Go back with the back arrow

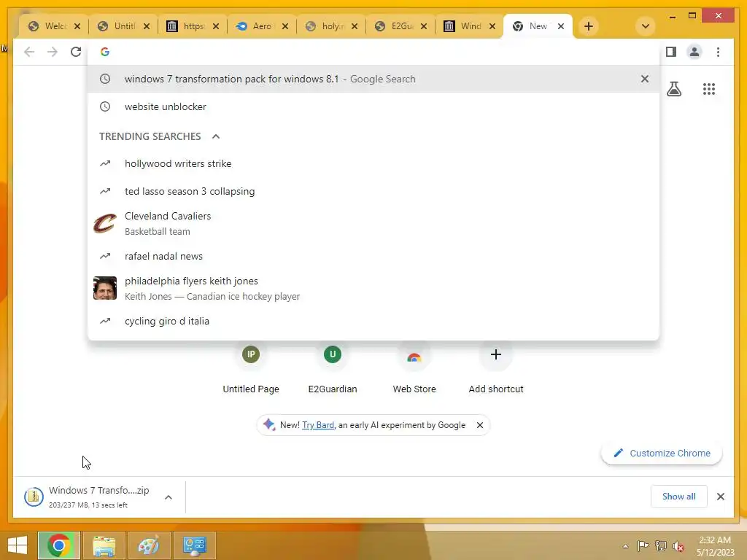(29, 52)
